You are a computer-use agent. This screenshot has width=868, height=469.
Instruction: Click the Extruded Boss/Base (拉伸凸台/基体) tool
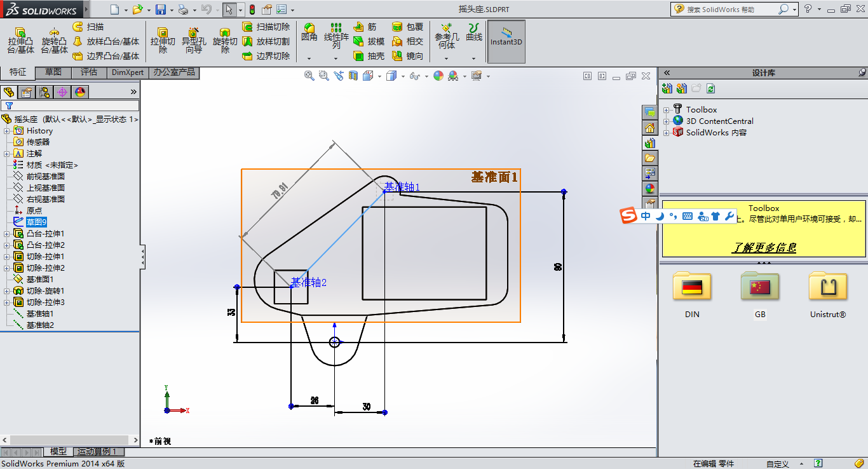click(x=20, y=41)
